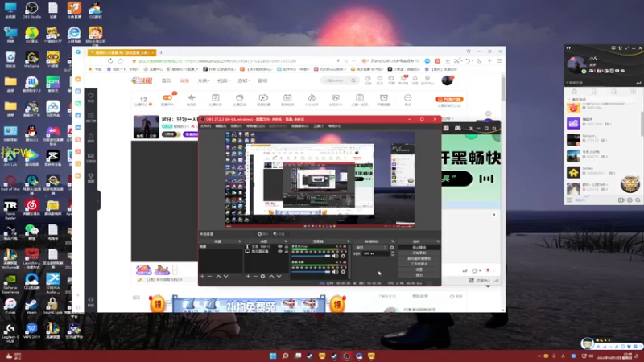This screenshot has width=644, height=362.
Task: Set first OBS mixer volume slider
Action: [x=312, y=256]
